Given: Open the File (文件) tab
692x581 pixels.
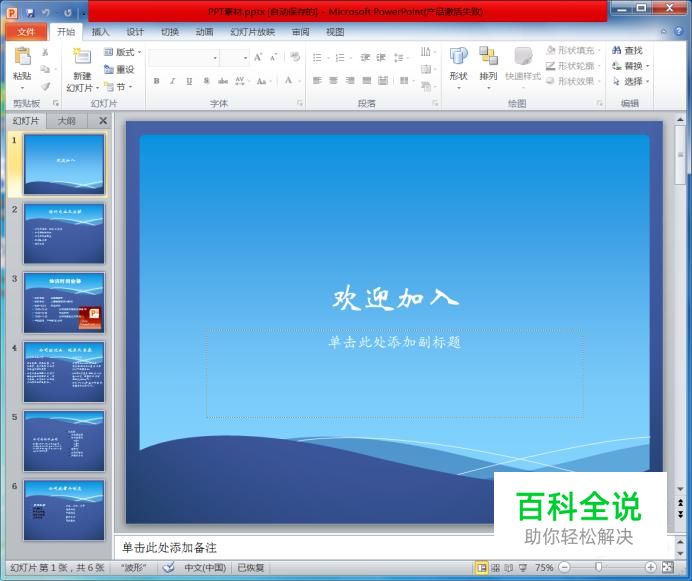Looking at the screenshot, I should coord(26,32).
